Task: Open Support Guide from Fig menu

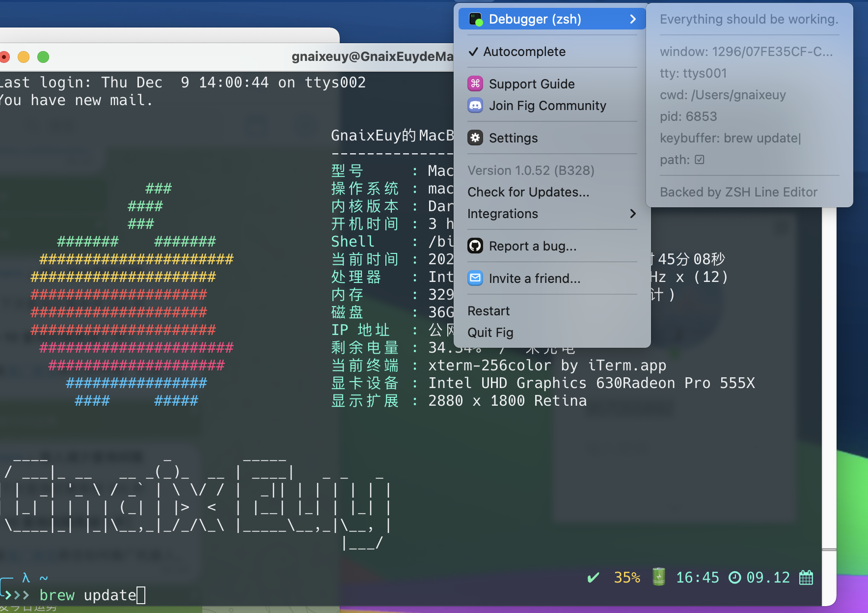Action: tap(552, 84)
